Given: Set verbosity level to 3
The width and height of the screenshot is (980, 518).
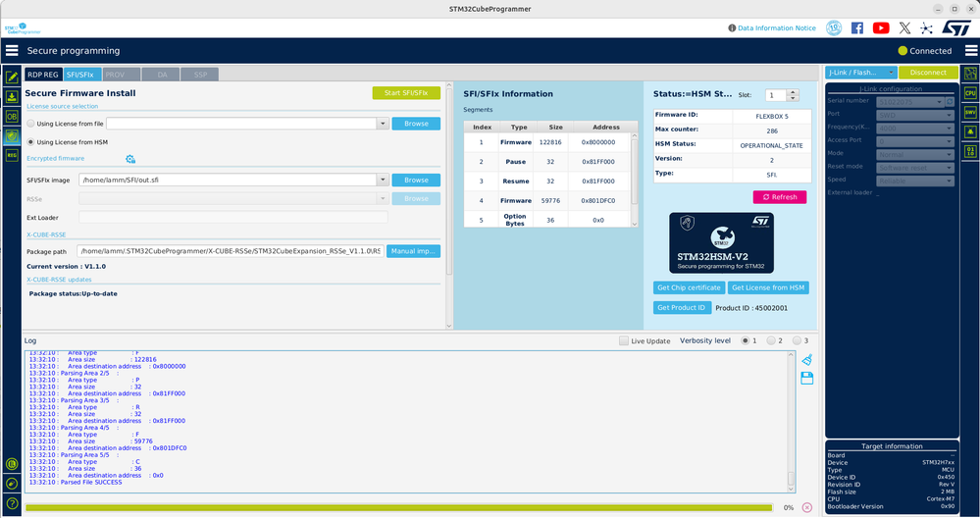Looking at the screenshot, I should (797, 340).
